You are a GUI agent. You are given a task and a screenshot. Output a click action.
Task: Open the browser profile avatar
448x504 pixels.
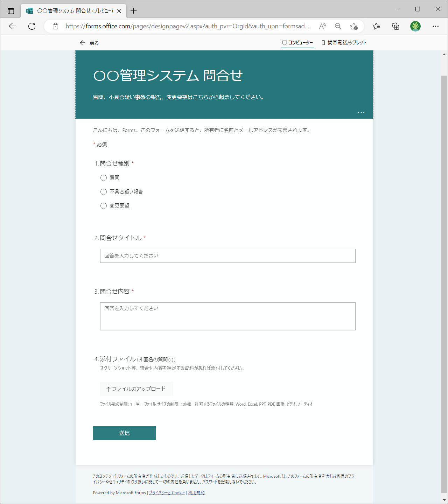(415, 26)
